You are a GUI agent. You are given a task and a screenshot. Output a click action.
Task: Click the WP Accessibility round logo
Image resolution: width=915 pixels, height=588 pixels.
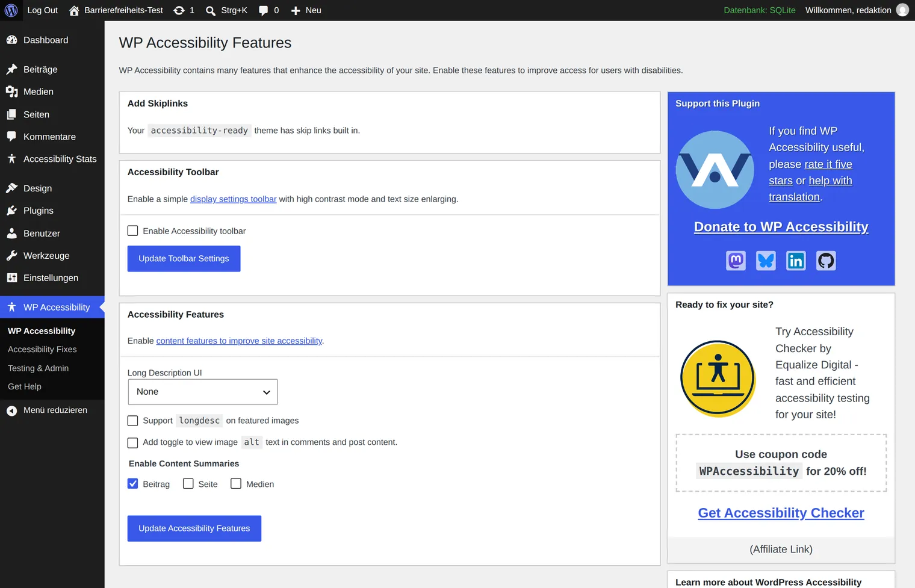pyautogui.click(x=715, y=170)
